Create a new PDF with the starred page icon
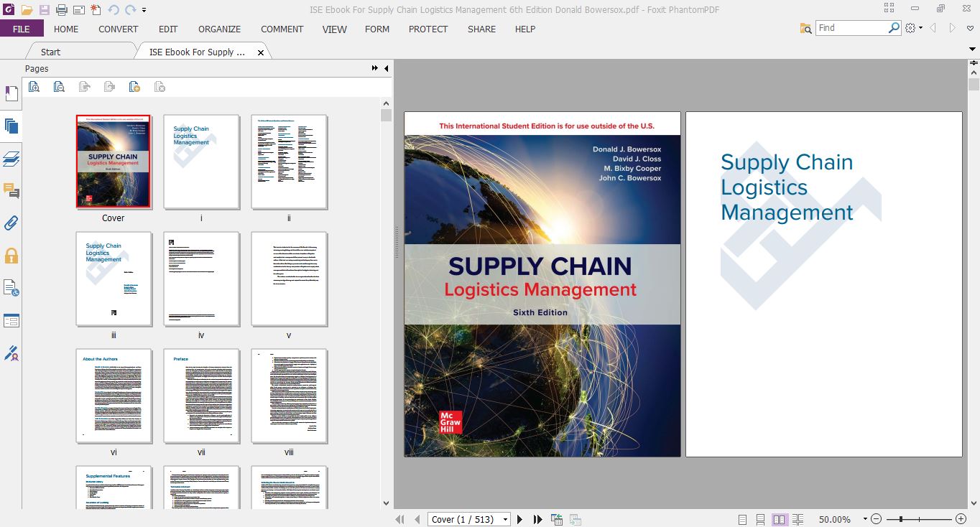This screenshot has width=980, height=527. pos(96,9)
